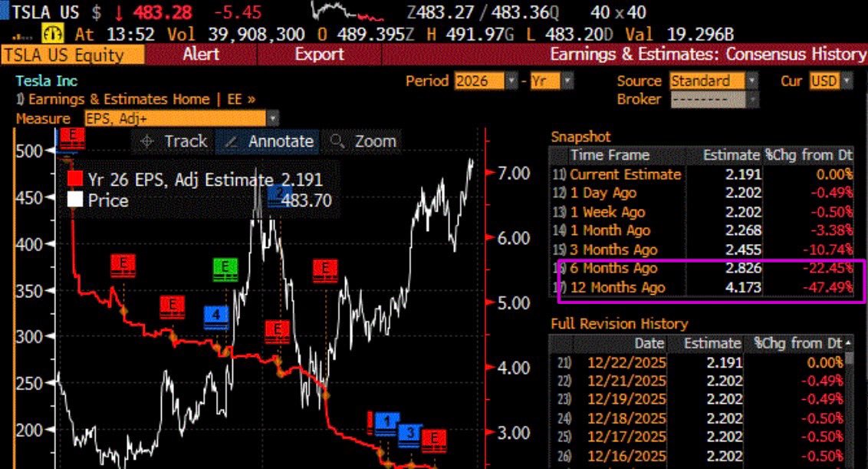Click the -47.49% change value
This screenshot has width=868, height=469.
pos(827,288)
